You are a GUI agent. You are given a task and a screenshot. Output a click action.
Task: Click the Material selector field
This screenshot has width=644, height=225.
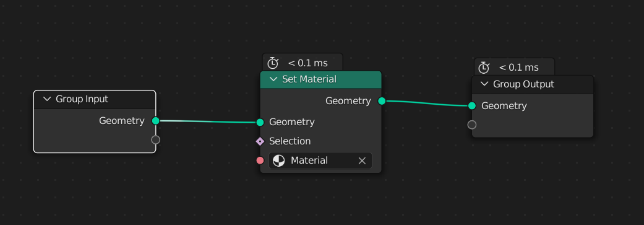[x=320, y=161]
